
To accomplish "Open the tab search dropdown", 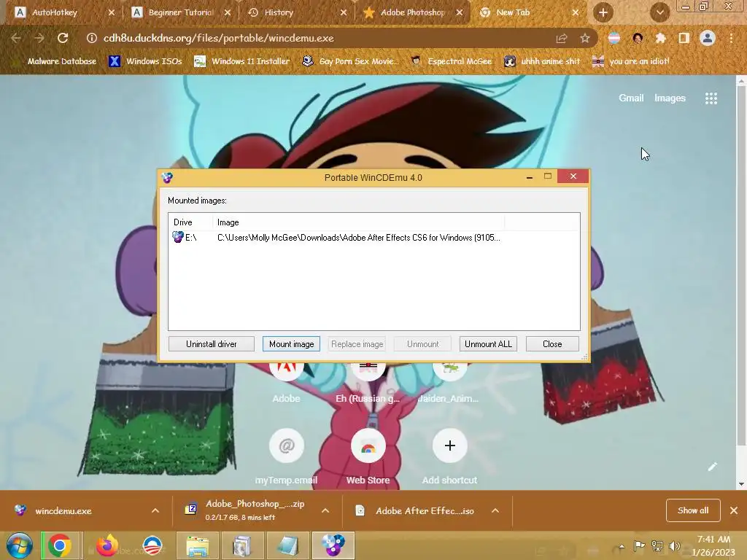I will point(659,12).
